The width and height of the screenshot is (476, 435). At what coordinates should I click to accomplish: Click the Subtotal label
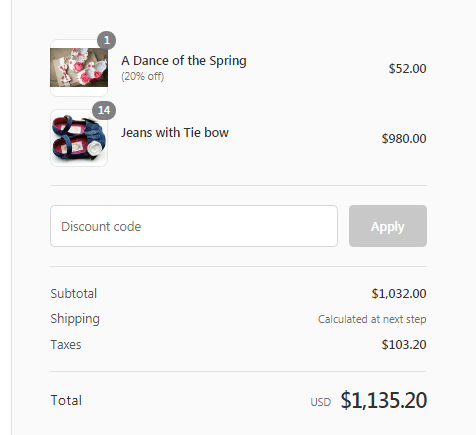(74, 294)
